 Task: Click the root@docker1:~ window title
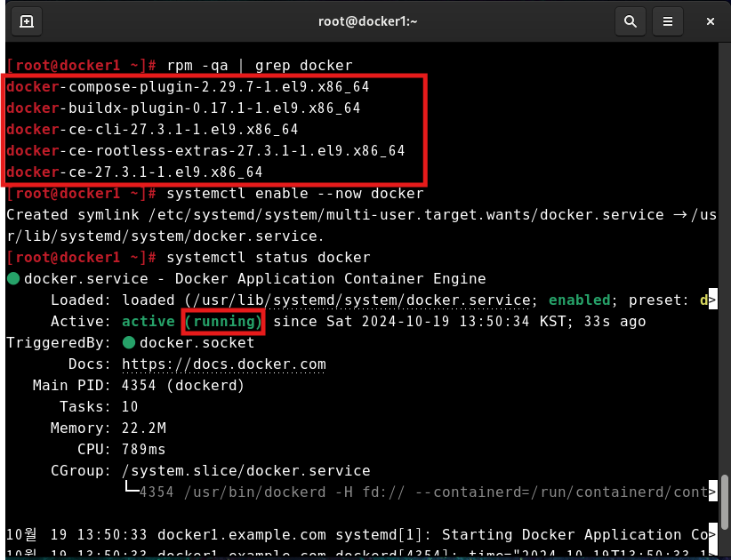click(x=367, y=21)
